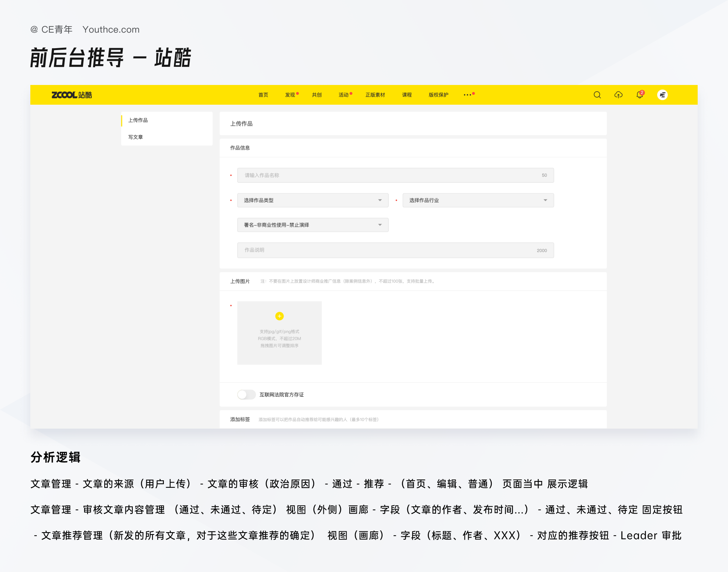Open the notification bell icon
The width and height of the screenshot is (728, 572).
click(x=640, y=95)
